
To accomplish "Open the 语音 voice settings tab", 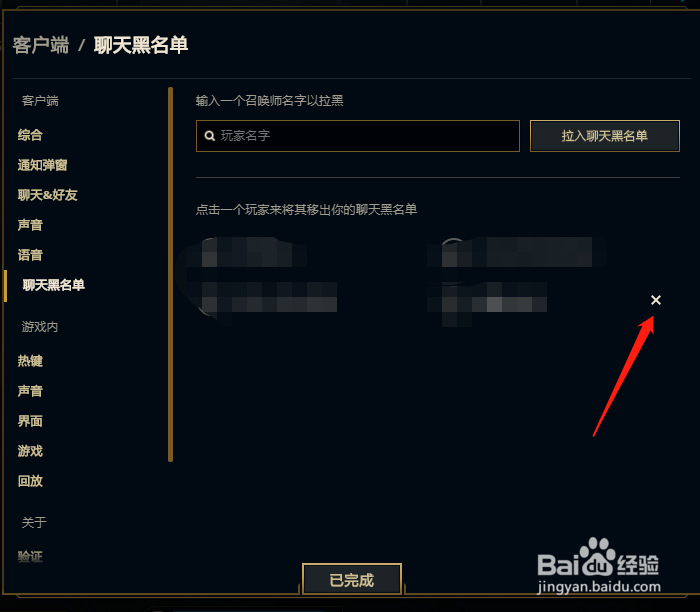I will coord(30,255).
